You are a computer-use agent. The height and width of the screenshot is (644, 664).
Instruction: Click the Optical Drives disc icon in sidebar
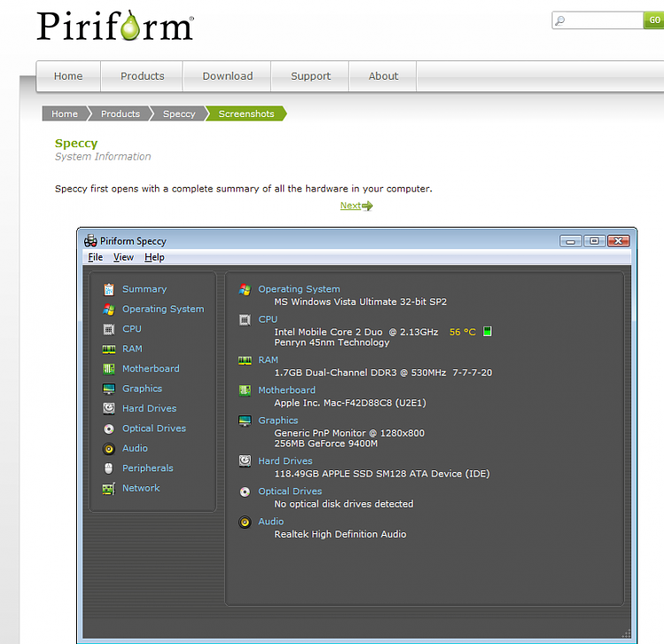point(109,429)
